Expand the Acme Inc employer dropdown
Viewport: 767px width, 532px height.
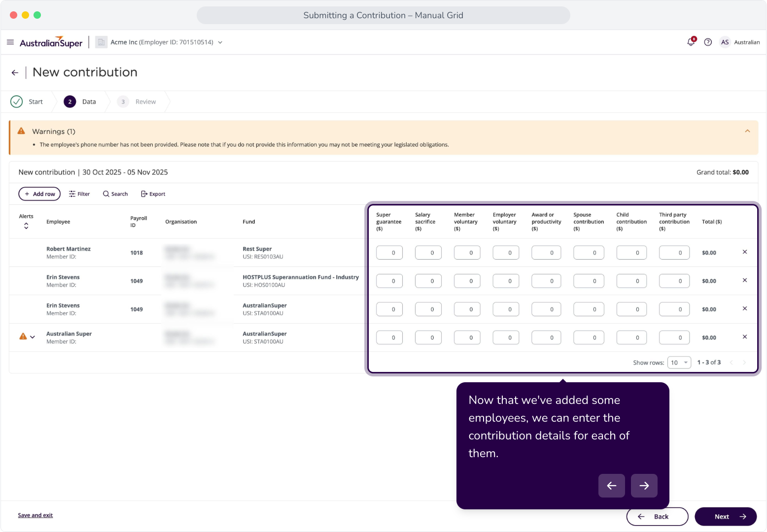coord(220,42)
